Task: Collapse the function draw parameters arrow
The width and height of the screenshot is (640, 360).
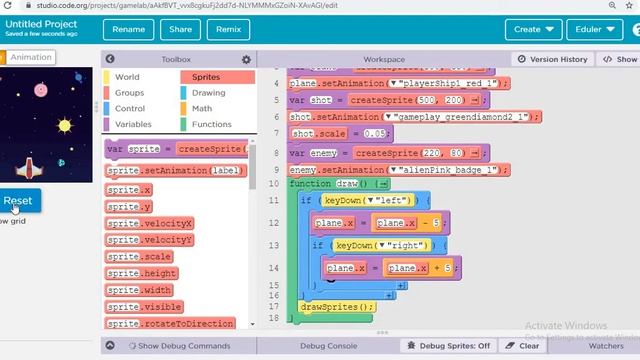Action: [383, 184]
